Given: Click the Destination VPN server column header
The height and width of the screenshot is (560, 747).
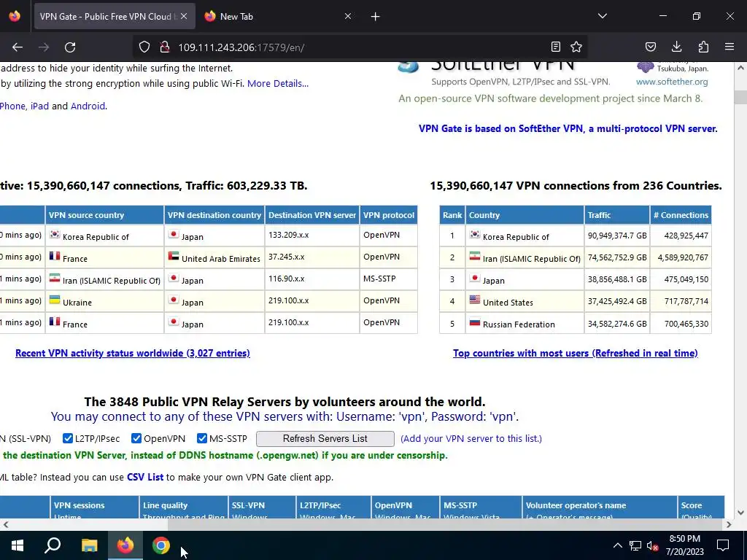Looking at the screenshot, I should [x=312, y=215].
